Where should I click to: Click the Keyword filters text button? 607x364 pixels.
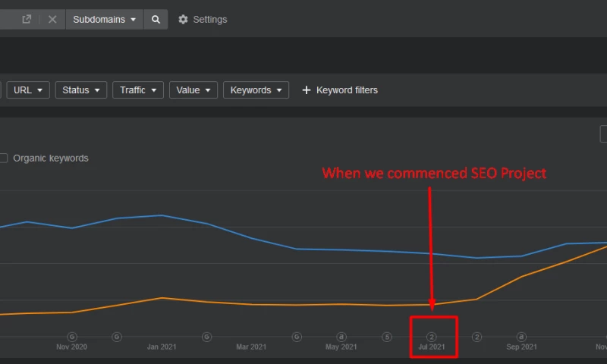[x=347, y=90]
